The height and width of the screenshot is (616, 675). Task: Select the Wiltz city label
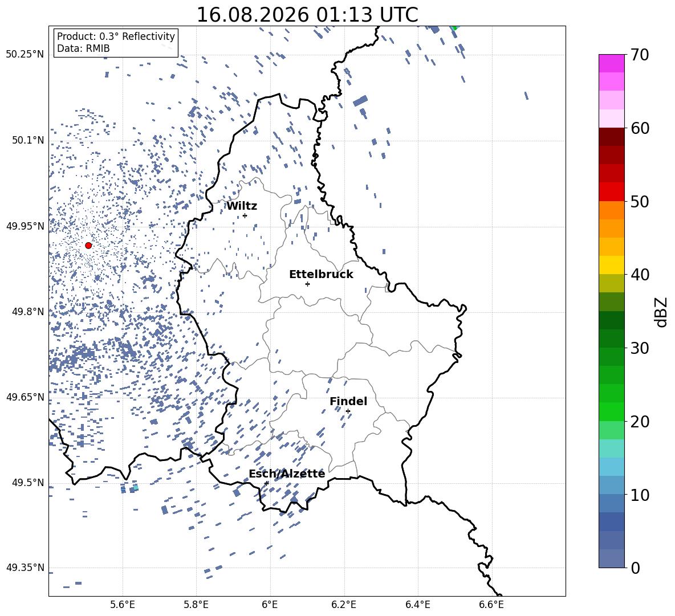(242, 206)
